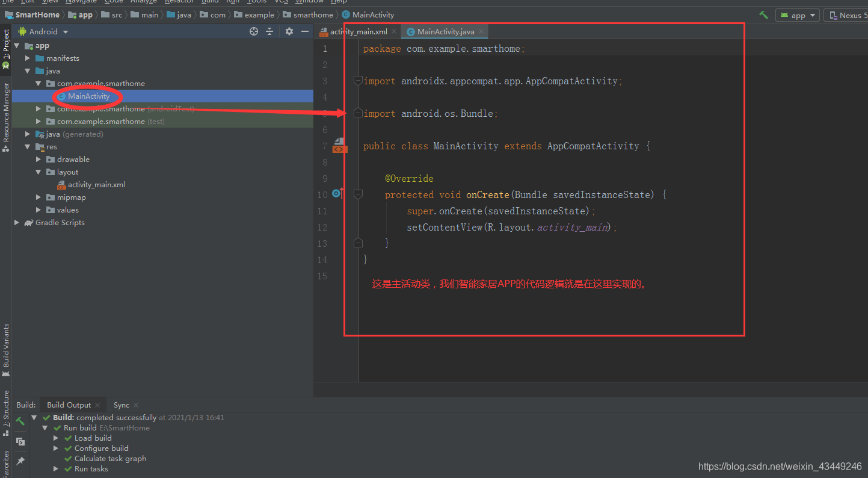Expand the Configure build node
The image size is (868, 478).
tap(56, 449)
